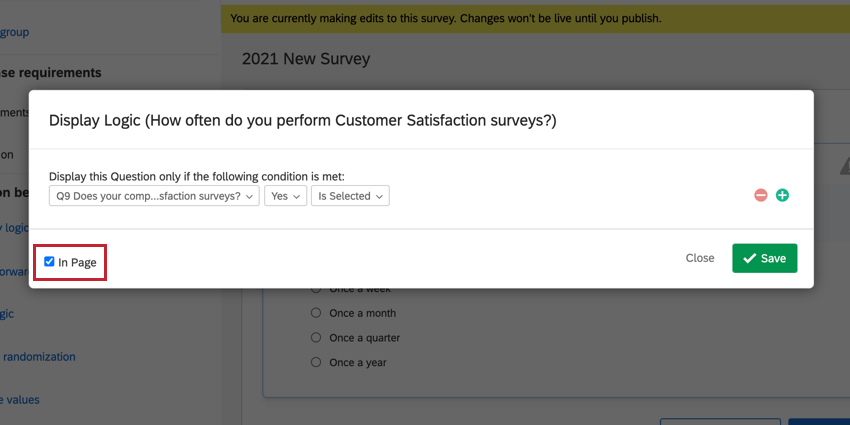Open the randomization option in the sidebar
The image size is (850, 425).
(38, 356)
